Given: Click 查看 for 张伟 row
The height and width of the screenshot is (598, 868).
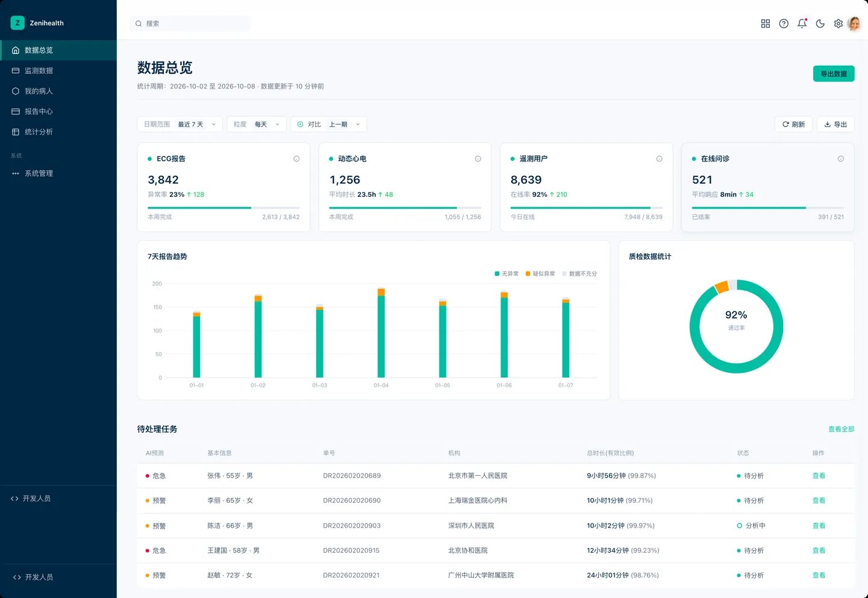Looking at the screenshot, I should coord(819,476).
